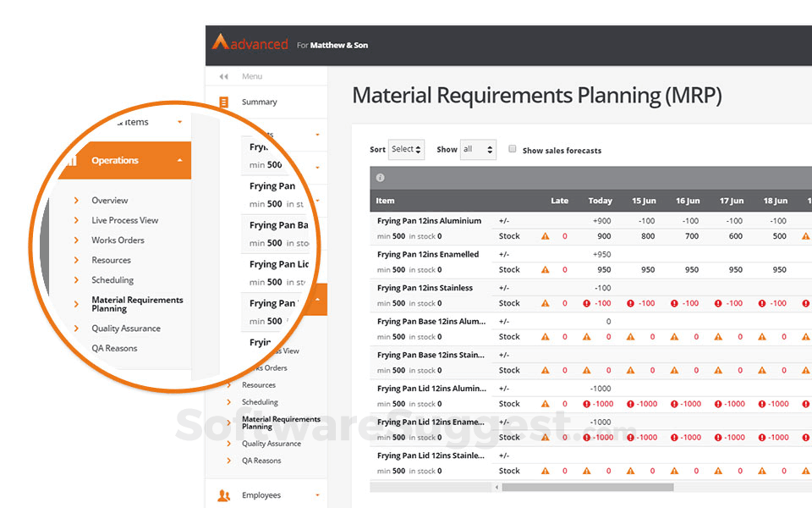
Task: Click the Employees people icon
Action: click(x=223, y=495)
